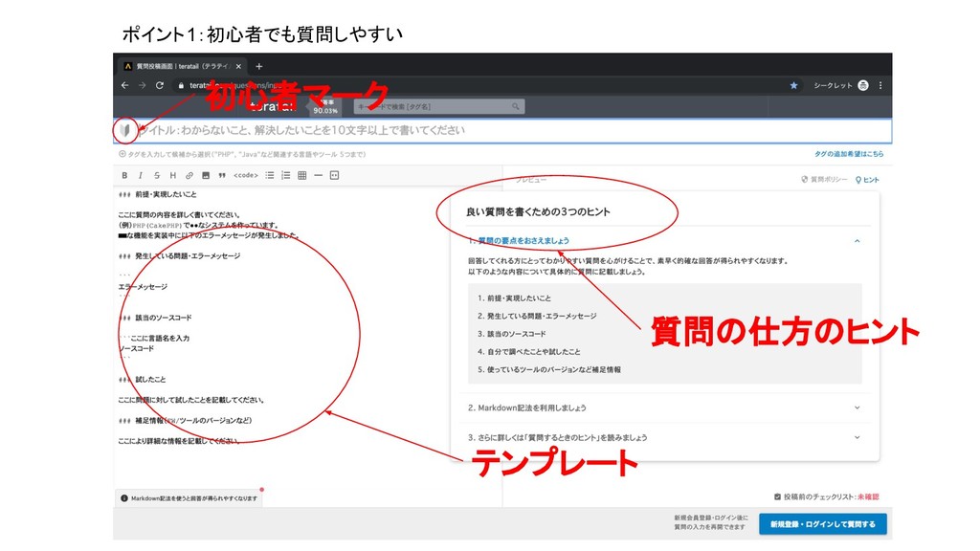Open the 質問ポリシー link

click(824, 179)
